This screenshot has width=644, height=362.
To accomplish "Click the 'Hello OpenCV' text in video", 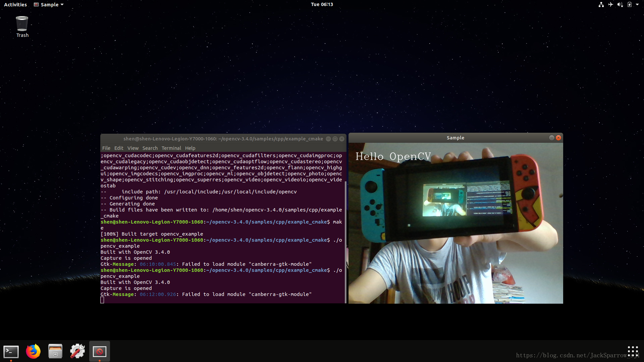I will [393, 157].
